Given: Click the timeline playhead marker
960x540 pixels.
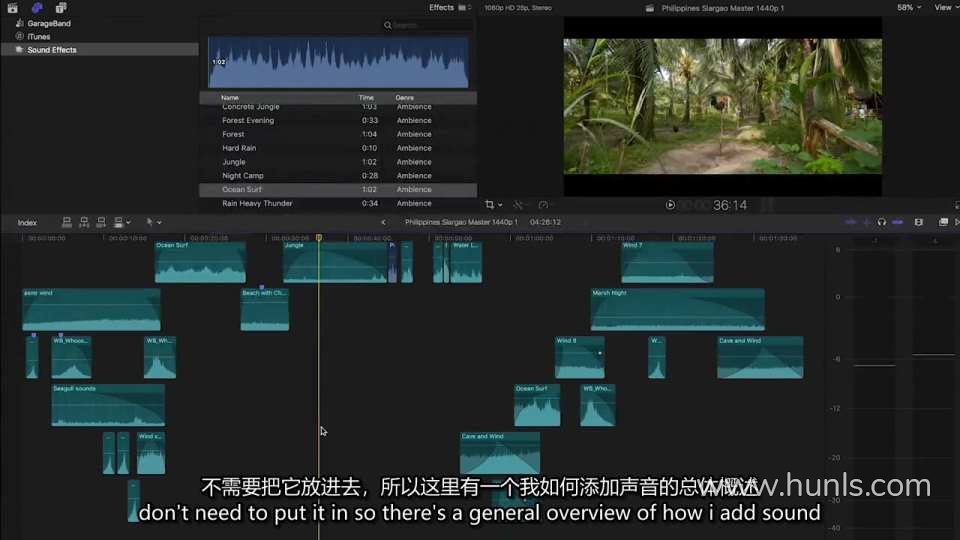Looking at the screenshot, I should click(319, 238).
